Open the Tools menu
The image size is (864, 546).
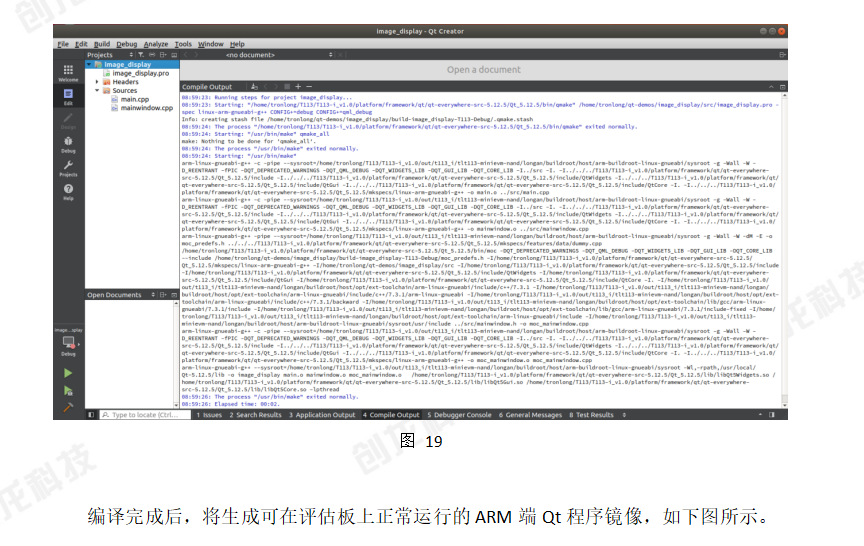[x=183, y=44]
